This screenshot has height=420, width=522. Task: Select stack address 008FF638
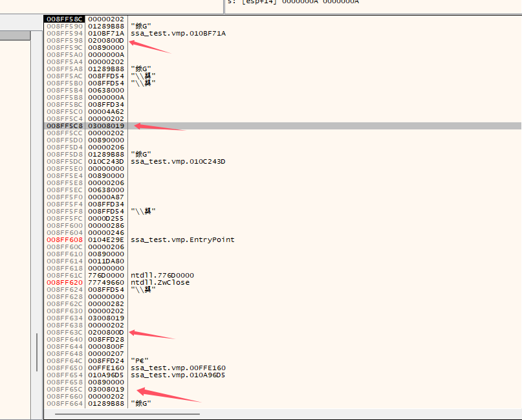[x=64, y=325]
